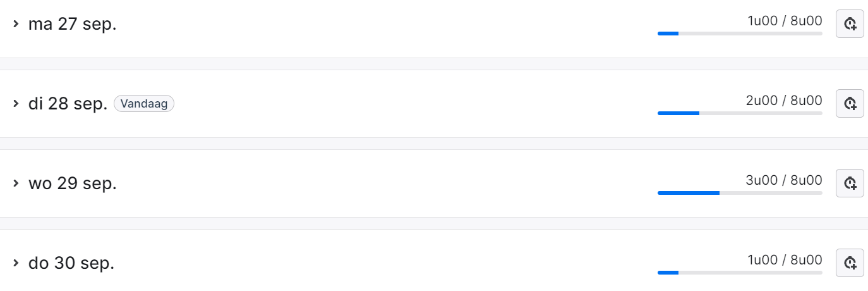Expand the ma 27 sep. row chevron
The height and width of the screenshot is (291, 868).
(16, 25)
